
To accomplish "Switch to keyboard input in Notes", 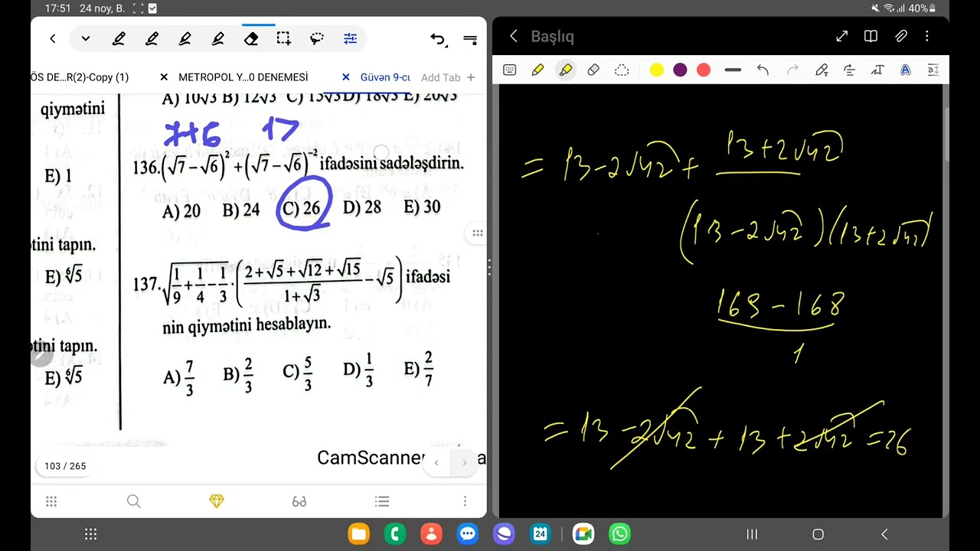I will click(510, 70).
